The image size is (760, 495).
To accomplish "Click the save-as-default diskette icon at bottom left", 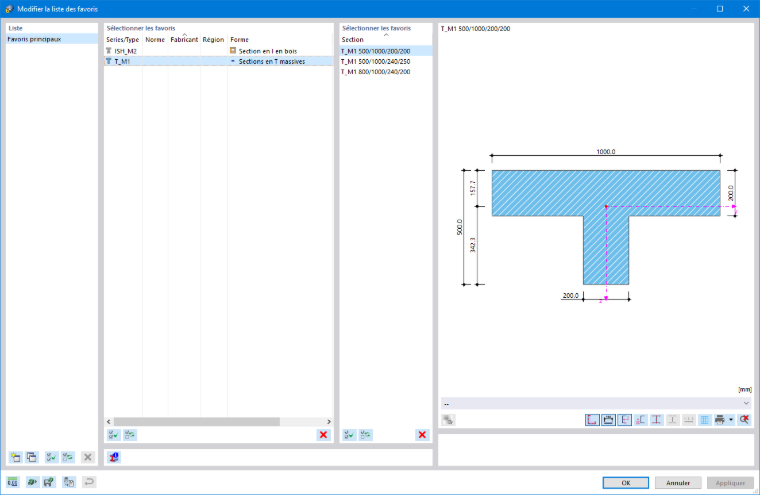I will point(48,482).
